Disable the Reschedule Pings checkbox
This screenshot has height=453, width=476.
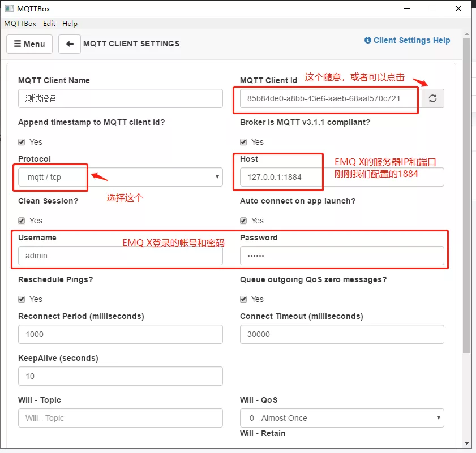point(22,299)
